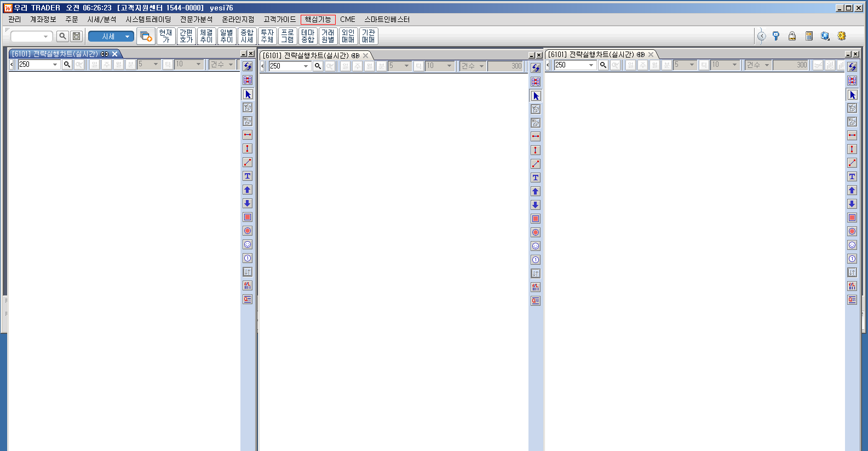868x451 pixels.
Task: Click the 외인매매 toolbar button
Action: [348, 36]
